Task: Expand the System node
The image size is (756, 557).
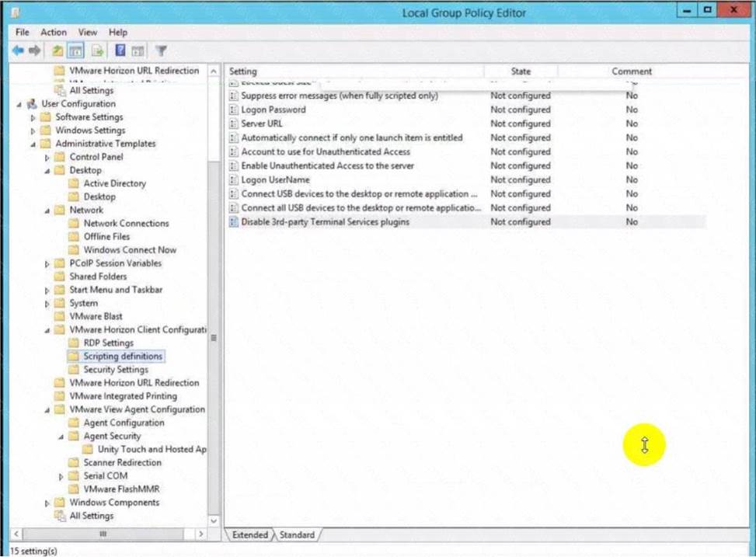Action: [x=47, y=304]
